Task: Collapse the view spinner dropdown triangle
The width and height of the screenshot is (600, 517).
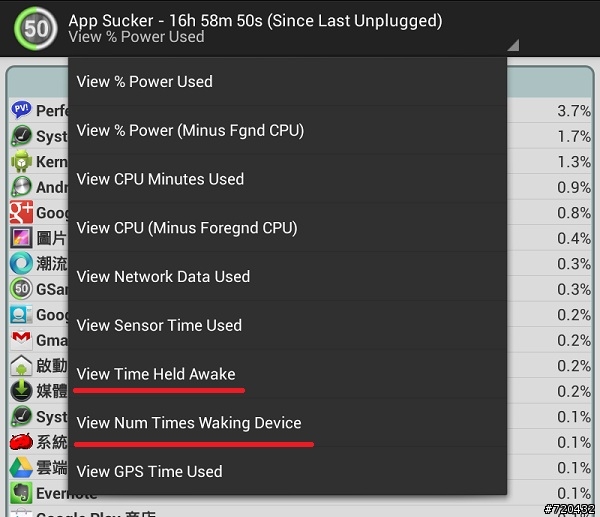Action: tap(513, 45)
